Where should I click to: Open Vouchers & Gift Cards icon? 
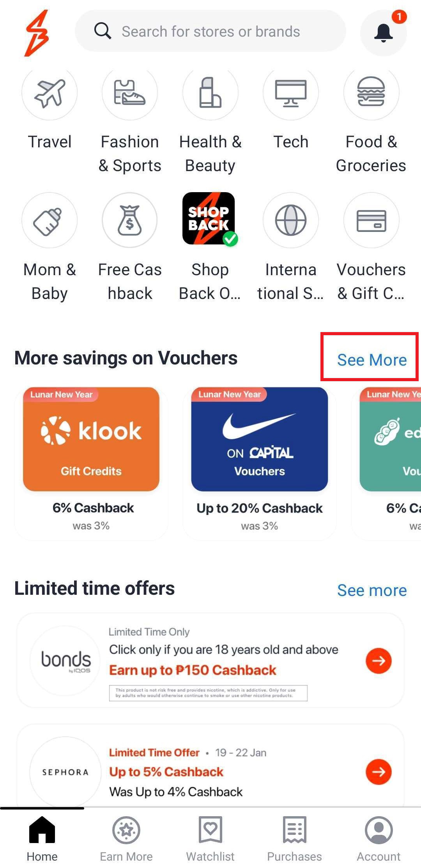click(x=371, y=220)
